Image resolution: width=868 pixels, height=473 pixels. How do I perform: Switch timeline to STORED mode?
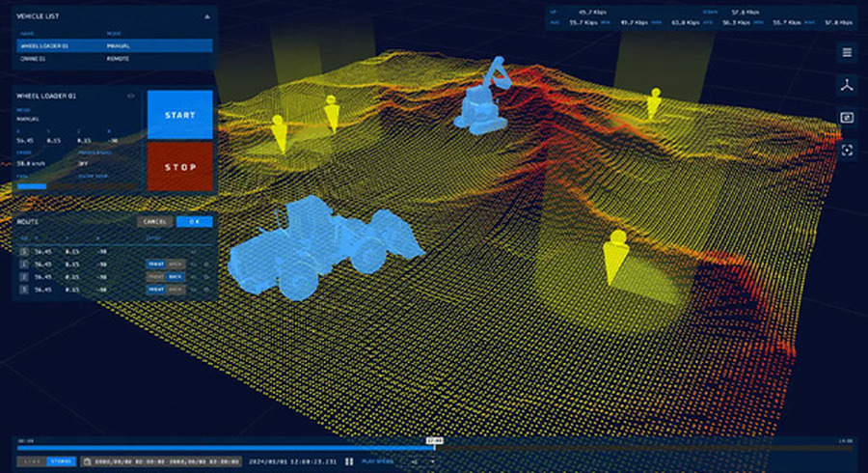pos(61,461)
